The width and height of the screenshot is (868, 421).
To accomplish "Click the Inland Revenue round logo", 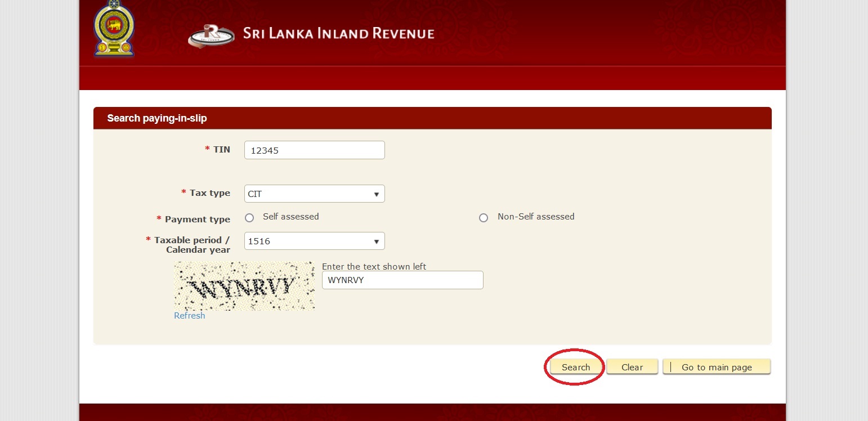I will click(210, 35).
